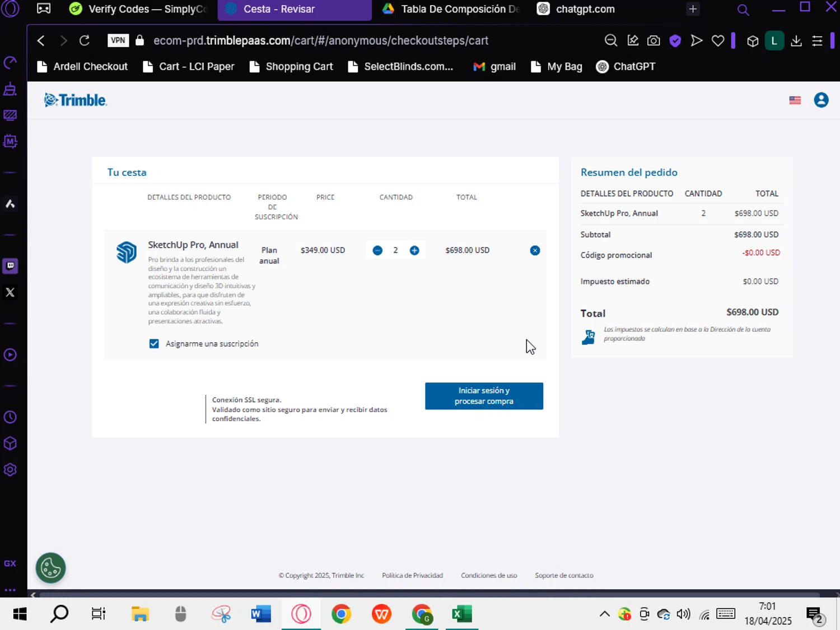Reload the current page
The height and width of the screenshot is (630, 840).
tap(85, 40)
